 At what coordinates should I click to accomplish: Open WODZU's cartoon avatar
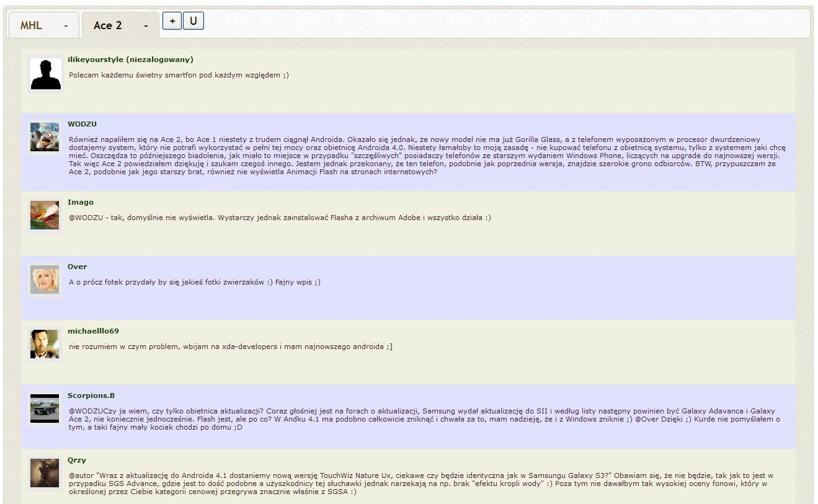click(45, 137)
